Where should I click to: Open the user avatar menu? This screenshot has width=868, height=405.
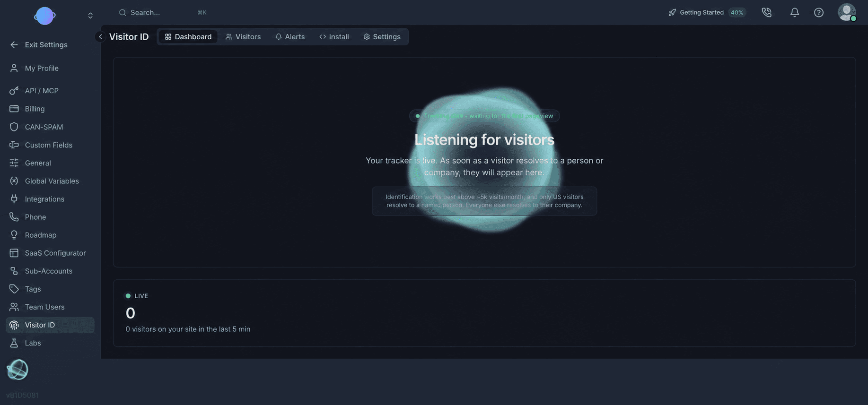(847, 12)
